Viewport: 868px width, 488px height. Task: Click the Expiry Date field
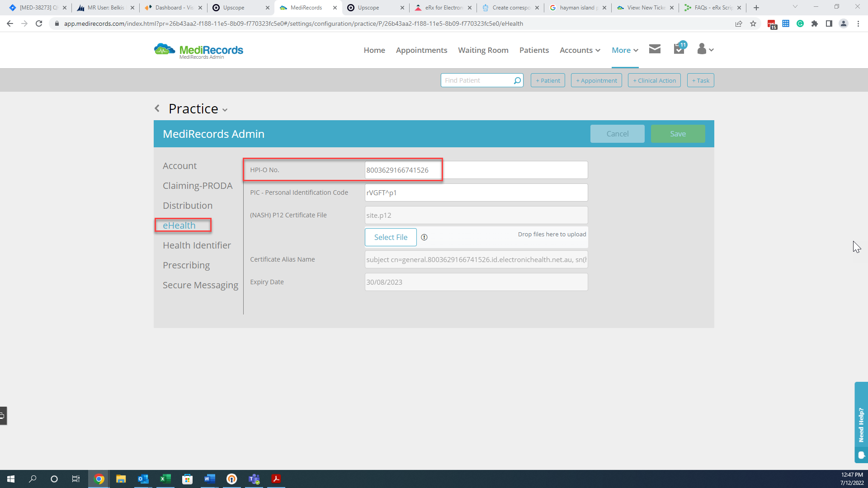[x=476, y=282]
